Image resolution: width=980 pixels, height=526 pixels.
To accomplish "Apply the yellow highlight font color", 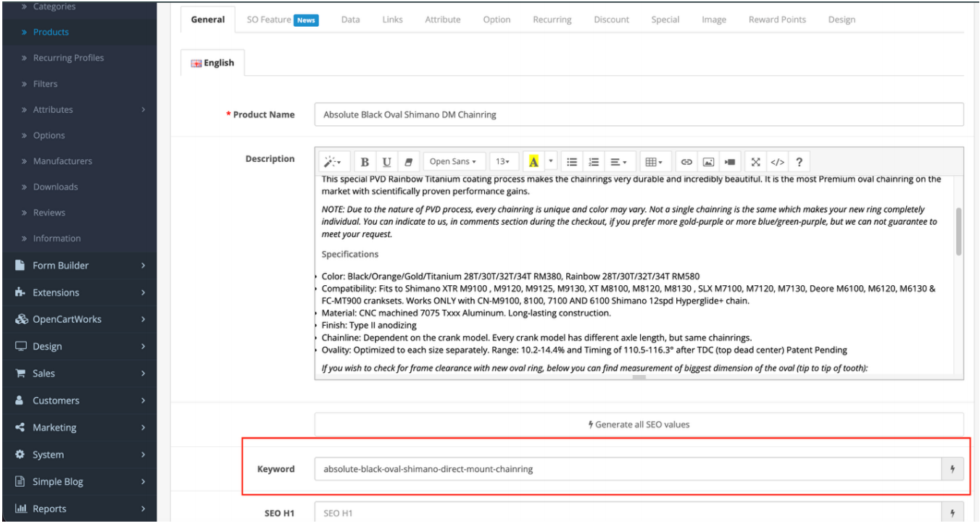I will pos(533,161).
